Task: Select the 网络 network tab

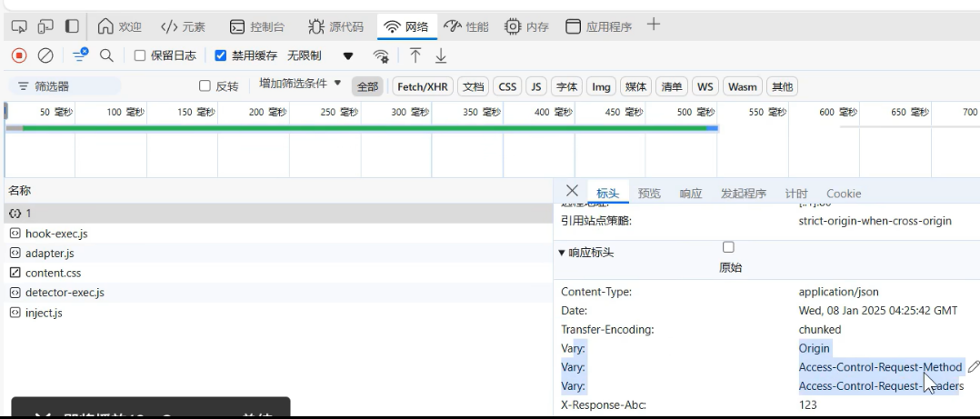Action: (407, 27)
